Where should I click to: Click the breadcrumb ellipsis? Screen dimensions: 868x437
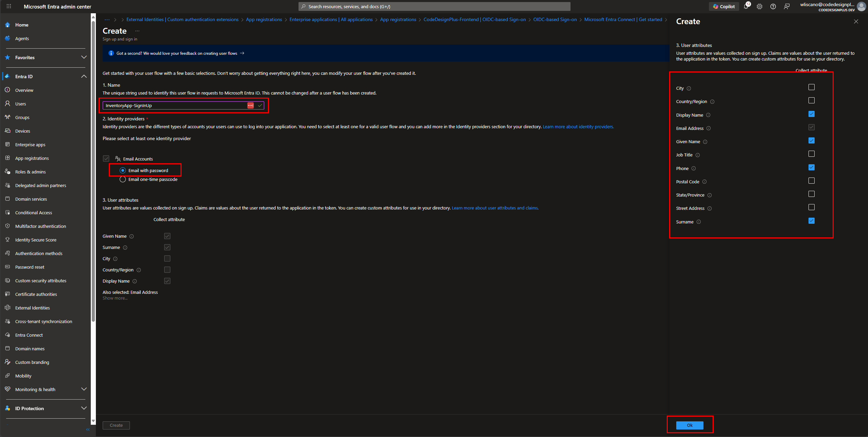(107, 20)
